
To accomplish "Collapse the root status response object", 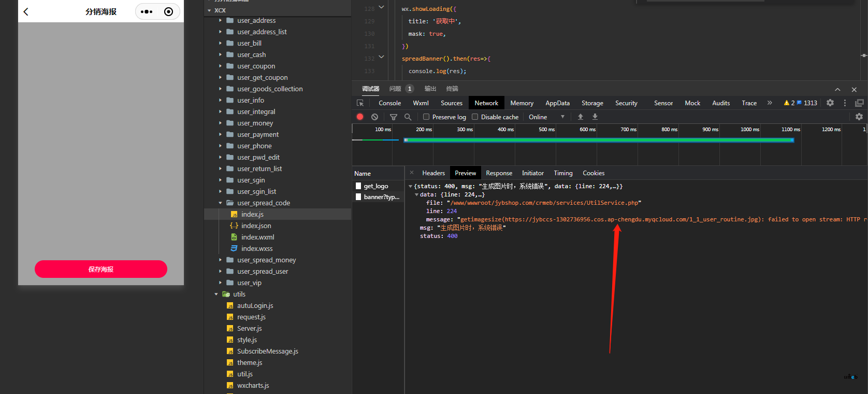I will [410, 186].
